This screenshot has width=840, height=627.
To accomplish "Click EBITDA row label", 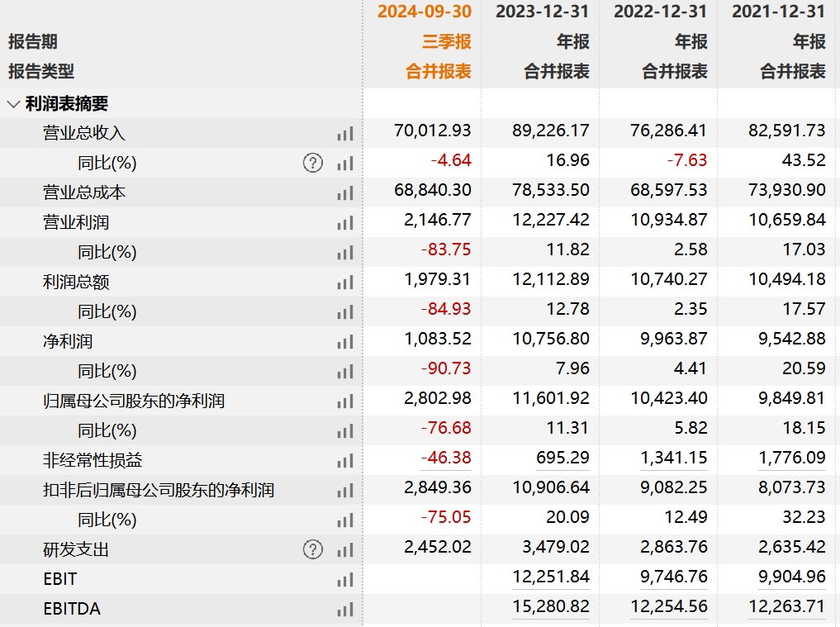I will point(72,609).
